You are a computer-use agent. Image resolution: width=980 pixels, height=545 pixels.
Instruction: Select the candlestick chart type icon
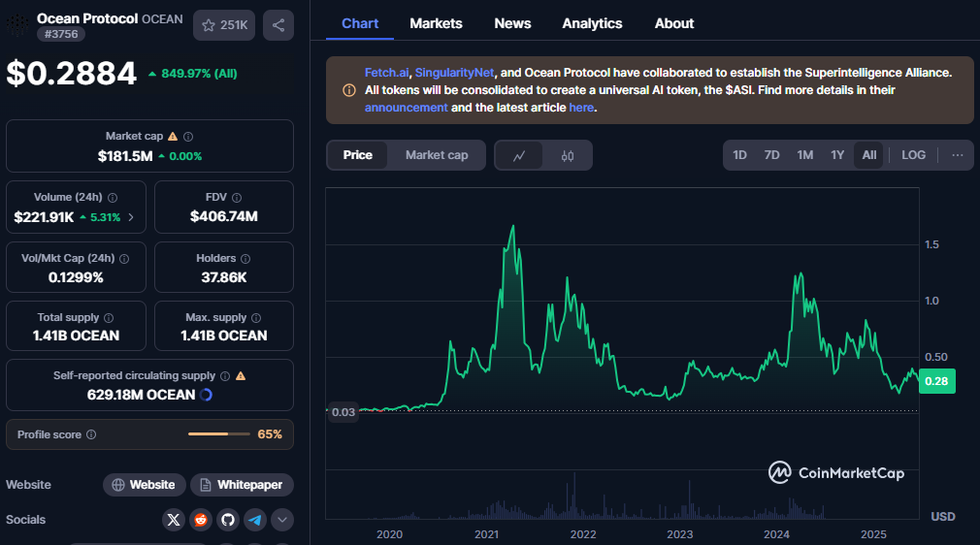[x=568, y=155]
